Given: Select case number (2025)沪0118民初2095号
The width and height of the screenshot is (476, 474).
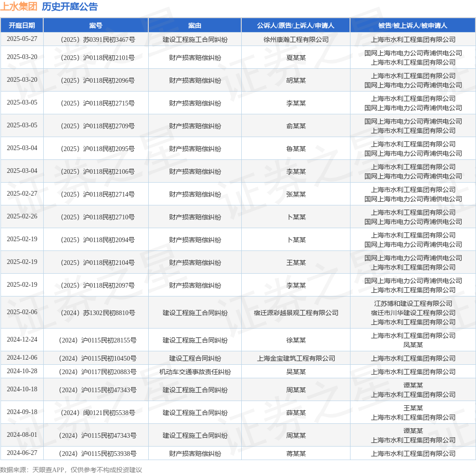Looking at the screenshot, I should tap(98, 149).
